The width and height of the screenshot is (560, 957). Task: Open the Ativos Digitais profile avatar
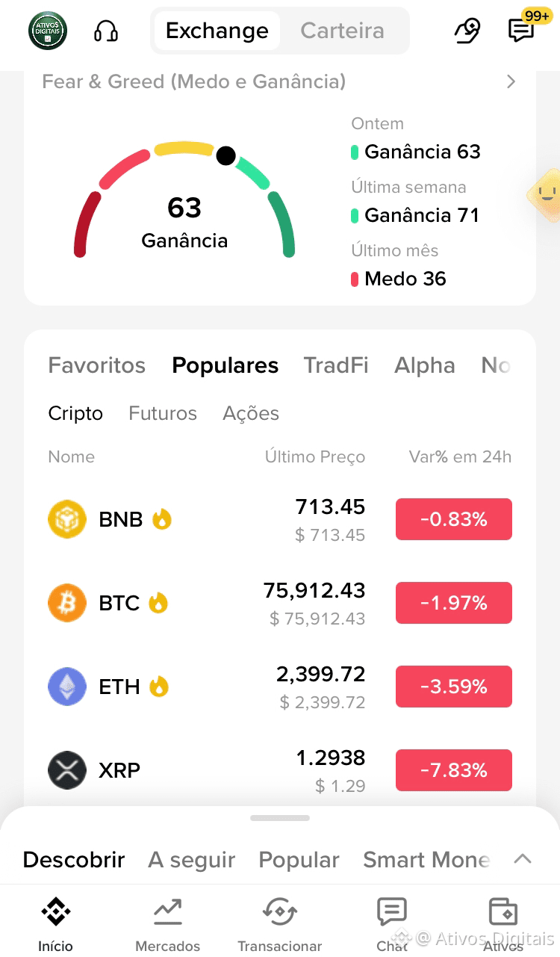(47, 31)
